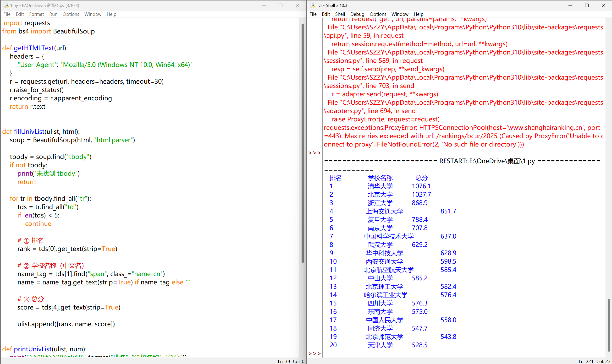Maximize the IDLE Shell window
612x364 pixels.
click(x=587, y=5)
